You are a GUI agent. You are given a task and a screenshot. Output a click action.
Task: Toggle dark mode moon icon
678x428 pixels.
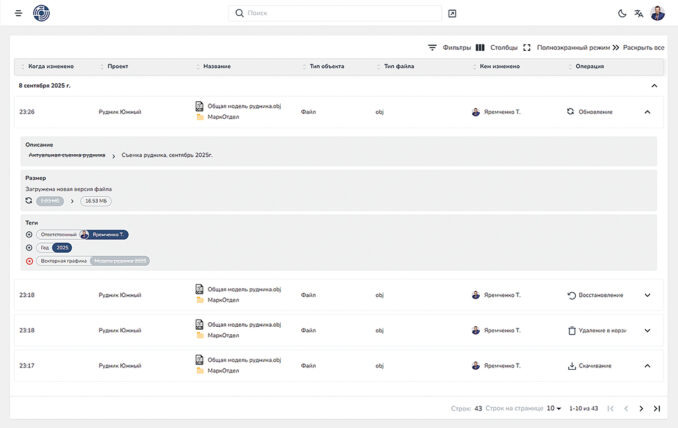pos(622,13)
